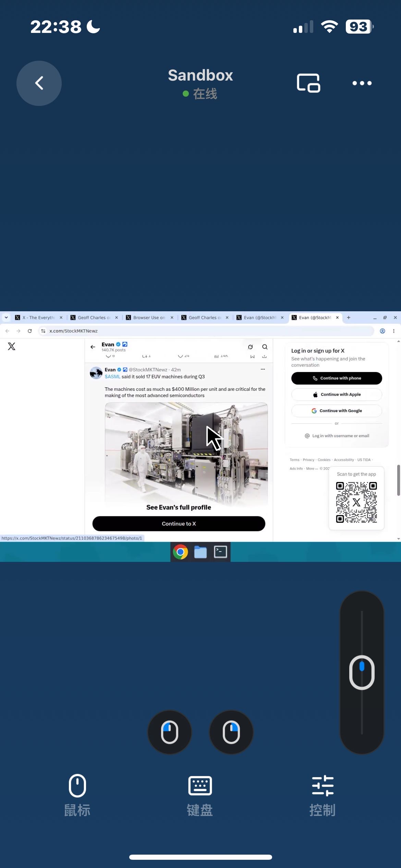This screenshot has width=401, height=868.
Task: Switch to the 鼠标 mouse tab
Action: tap(77, 795)
